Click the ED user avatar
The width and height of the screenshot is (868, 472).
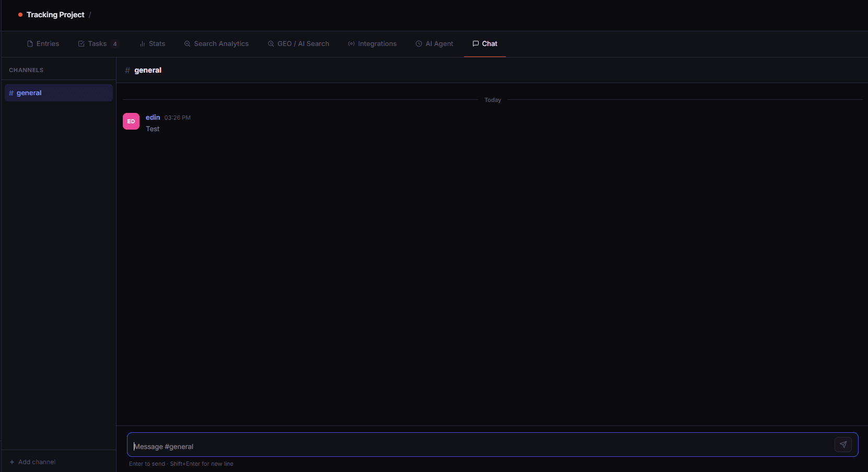(131, 121)
